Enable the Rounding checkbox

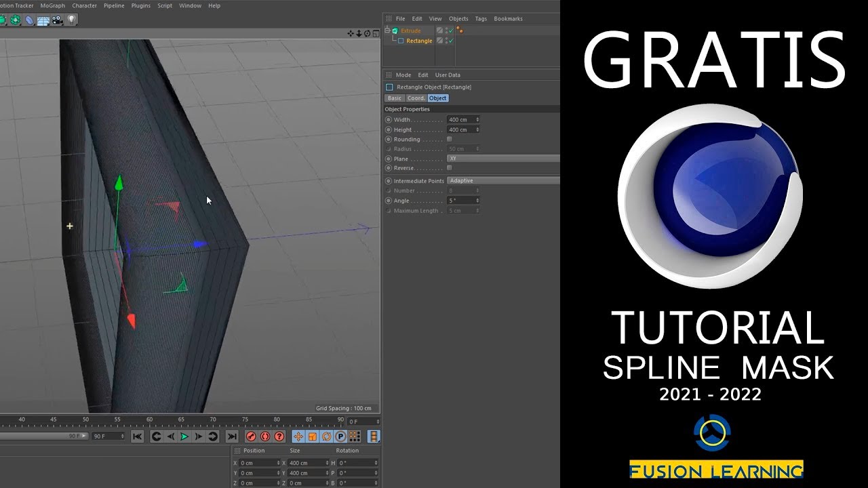(x=450, y=139)
